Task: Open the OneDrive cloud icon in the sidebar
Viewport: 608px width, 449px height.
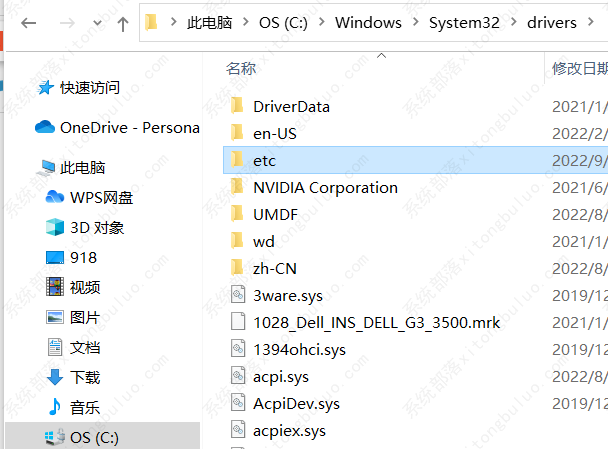Action: click(x=45, y=127)
